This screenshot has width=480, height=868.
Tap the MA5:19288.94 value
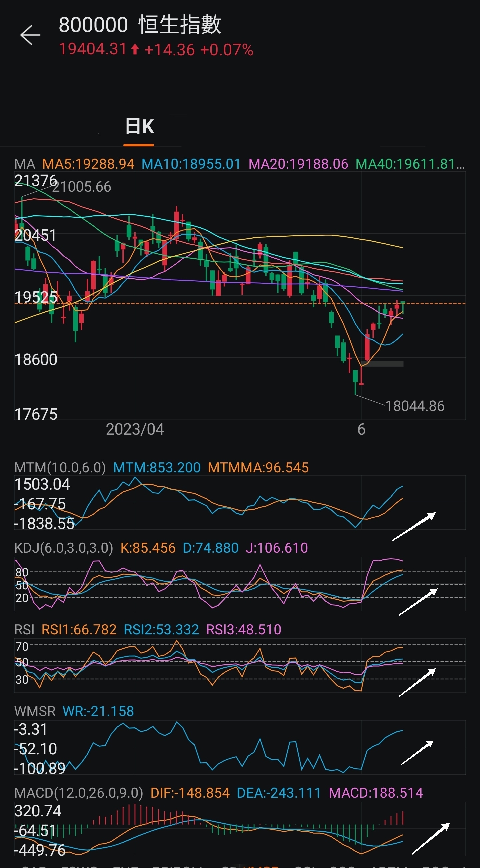click(88, 164)
